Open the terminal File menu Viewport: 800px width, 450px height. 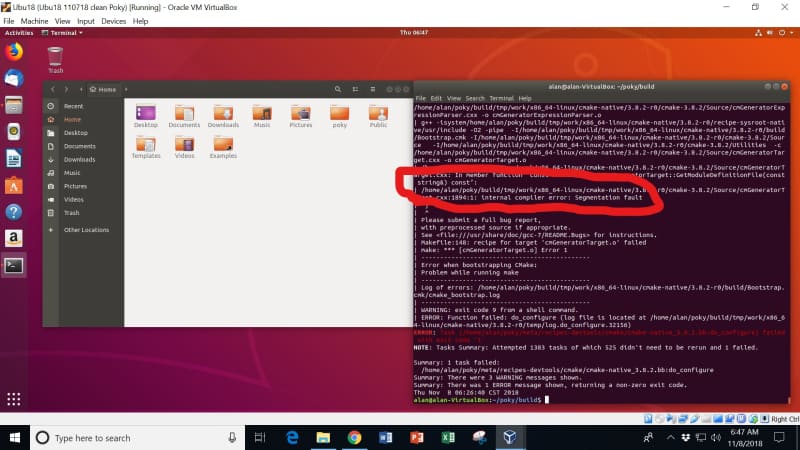click(x=420, y=98)
